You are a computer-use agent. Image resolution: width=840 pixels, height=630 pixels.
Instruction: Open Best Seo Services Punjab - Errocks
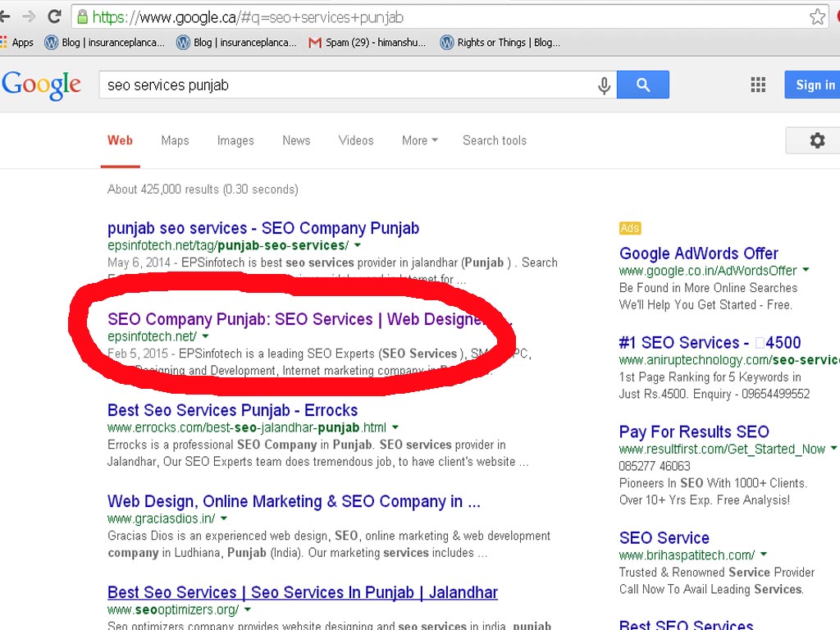pyautogui.click(x=232, y=410)
